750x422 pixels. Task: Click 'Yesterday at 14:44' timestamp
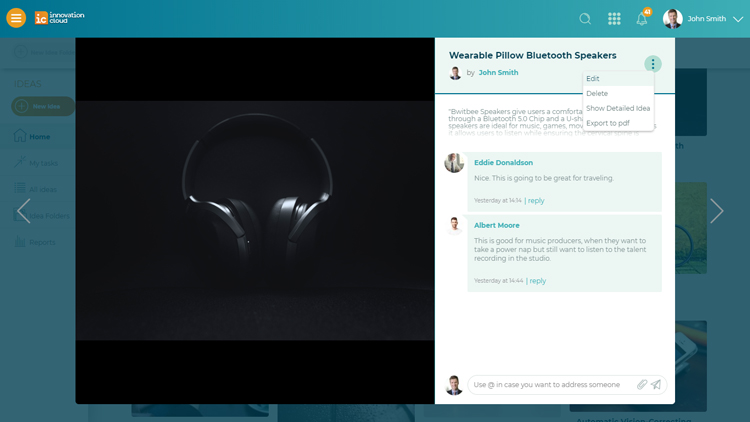point(498,281)
